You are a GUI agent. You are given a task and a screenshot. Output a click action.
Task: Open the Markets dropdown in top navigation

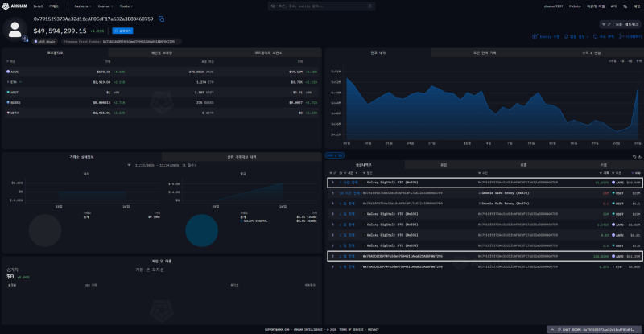82,6
